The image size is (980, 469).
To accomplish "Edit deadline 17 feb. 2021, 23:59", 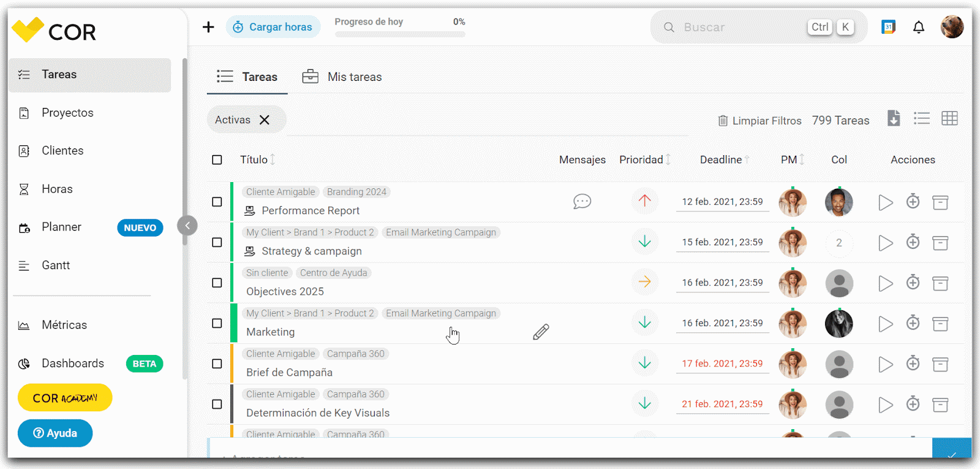I will point(723,364).
